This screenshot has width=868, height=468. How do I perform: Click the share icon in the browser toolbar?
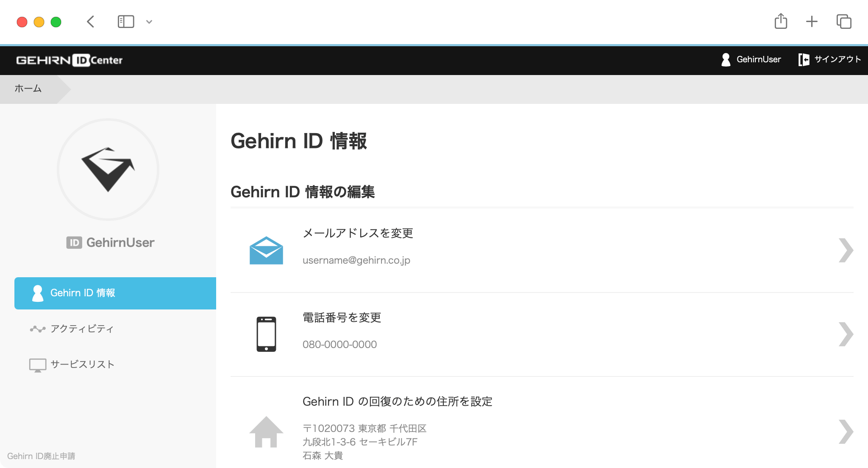coord(781,21)
